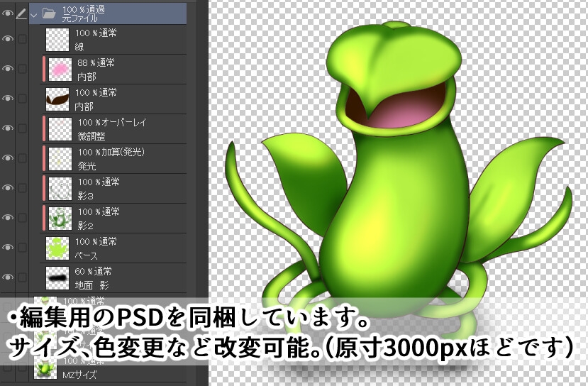
Task: Click the 微調整 layer name
Action: click(91, 136)
